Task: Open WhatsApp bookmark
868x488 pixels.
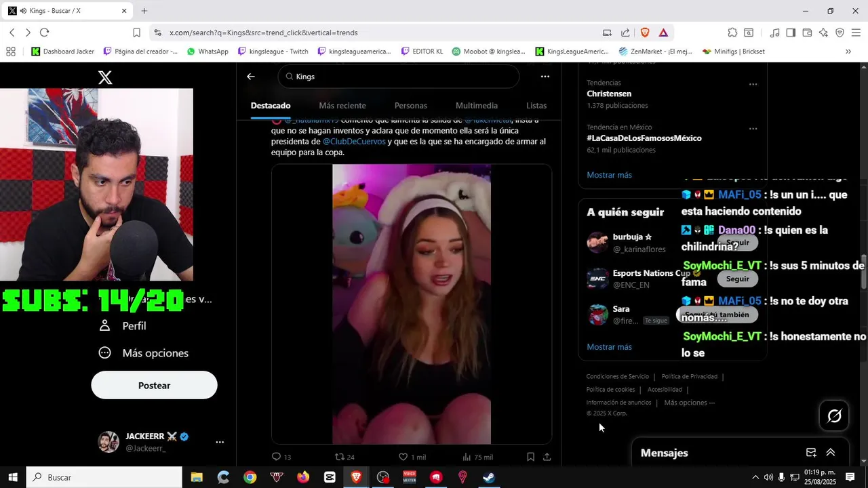Action: click(208, 52)
